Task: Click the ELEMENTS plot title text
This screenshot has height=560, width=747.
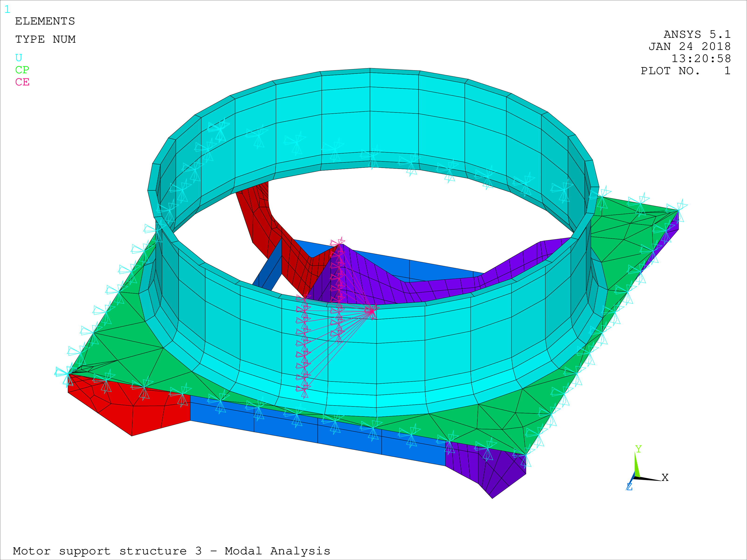Action: coord(45,21)
